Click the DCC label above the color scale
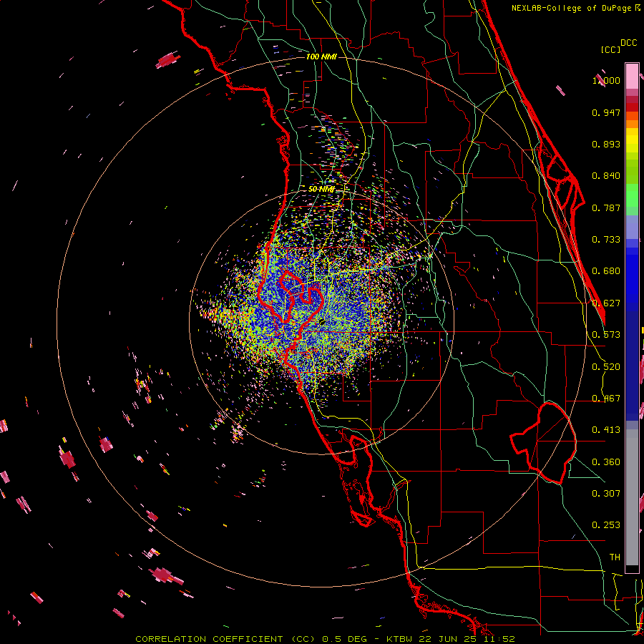Viewport: 644px width, 644px height. (x=628, y=43)
